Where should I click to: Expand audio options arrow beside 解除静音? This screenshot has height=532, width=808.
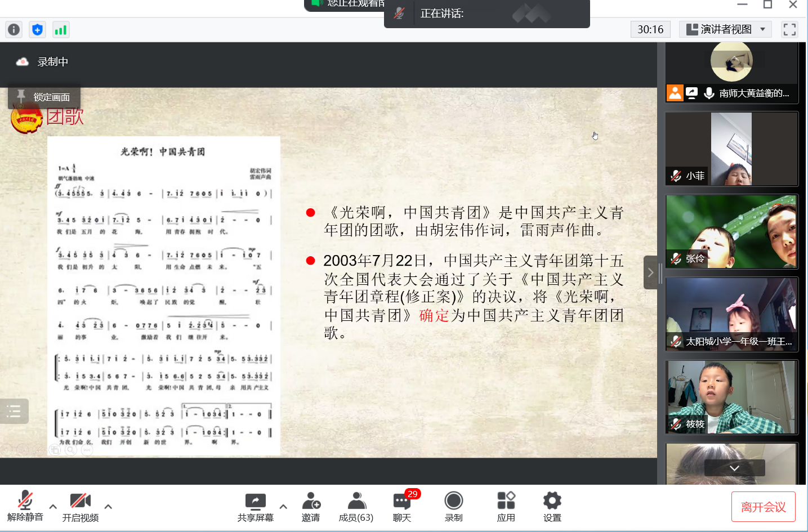pyautogui.click(x=53, y=507)
